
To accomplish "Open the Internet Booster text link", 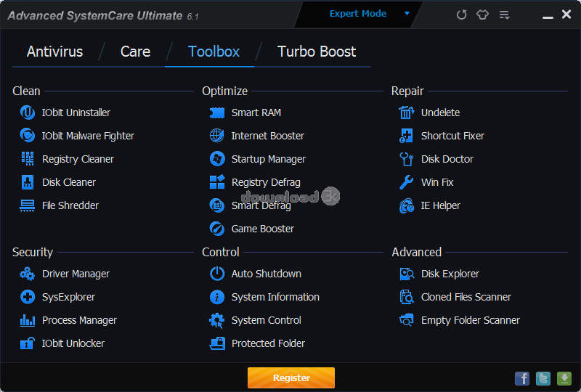I will (x=267, y=136).
